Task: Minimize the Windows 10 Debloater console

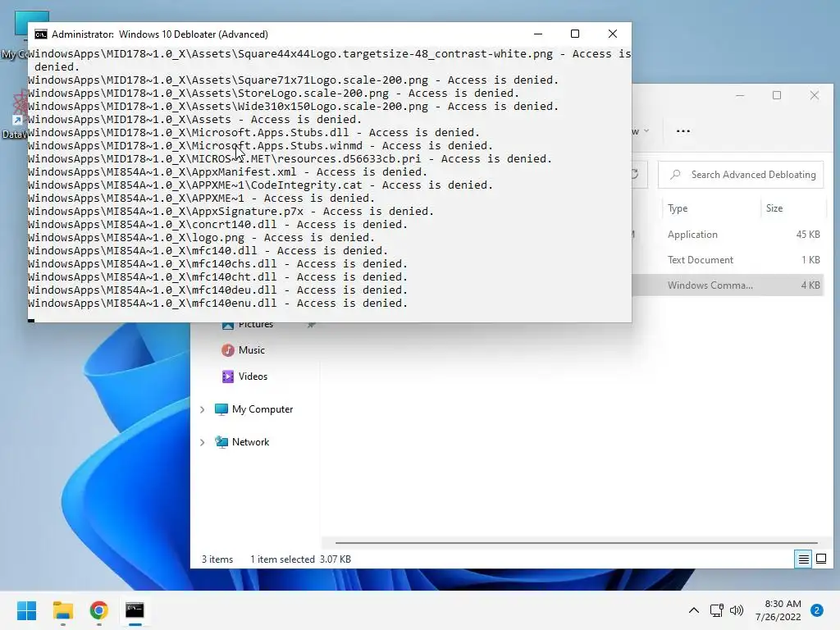Action: point(538,34)
